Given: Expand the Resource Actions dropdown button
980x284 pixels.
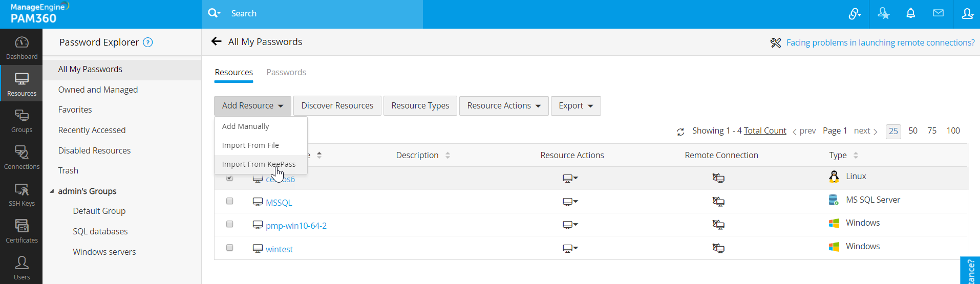Looking at the screenshot, I should (504, 106).
